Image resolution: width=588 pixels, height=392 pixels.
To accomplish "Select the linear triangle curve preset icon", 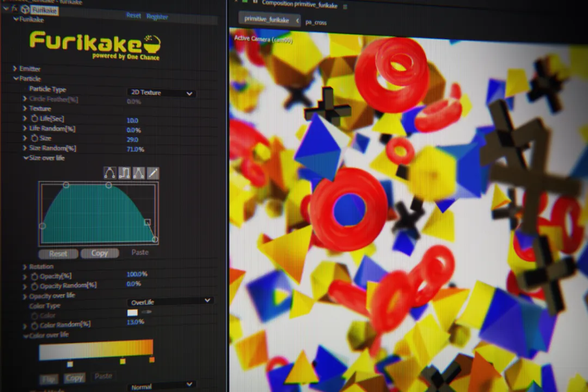I will [x=138, y=173].
